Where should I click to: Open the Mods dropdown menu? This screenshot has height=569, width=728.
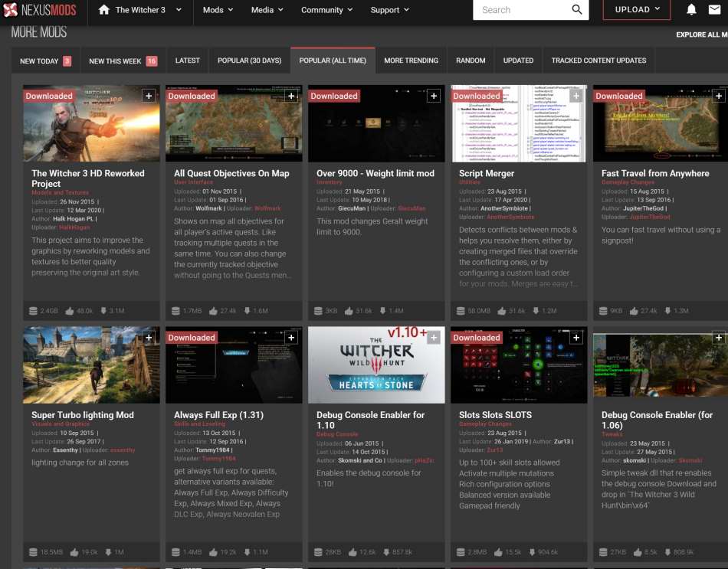tap(218, 10)
